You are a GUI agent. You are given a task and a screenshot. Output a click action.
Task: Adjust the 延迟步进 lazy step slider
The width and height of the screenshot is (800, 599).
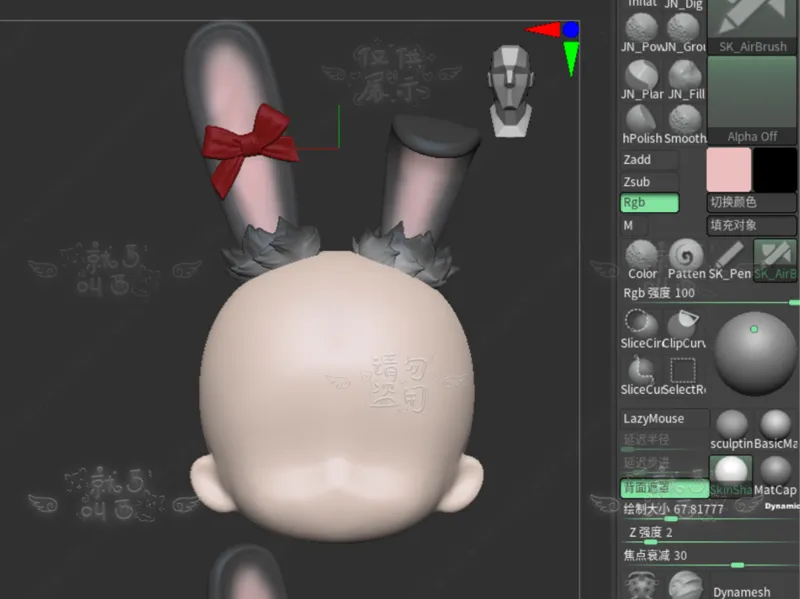(x=665, y=465)
